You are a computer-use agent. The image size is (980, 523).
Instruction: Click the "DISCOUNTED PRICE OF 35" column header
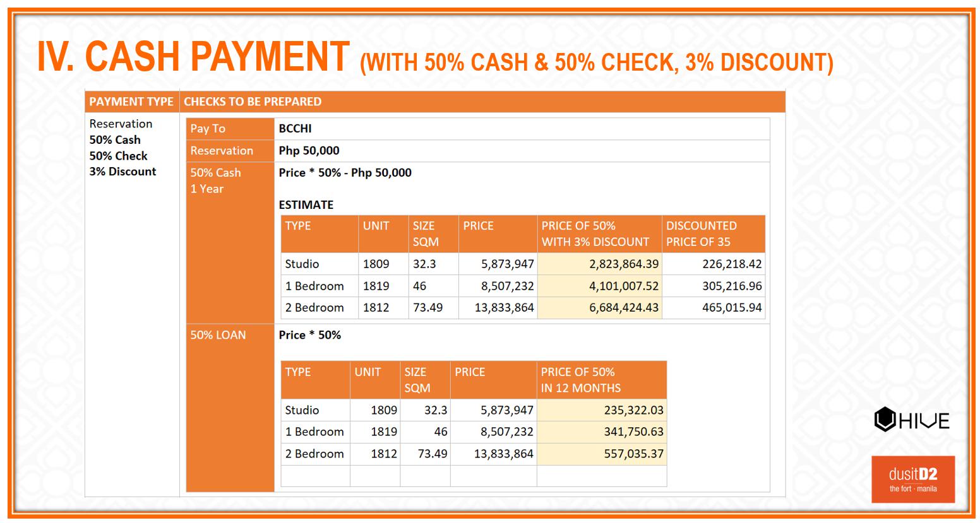click(x=701, y=234)
